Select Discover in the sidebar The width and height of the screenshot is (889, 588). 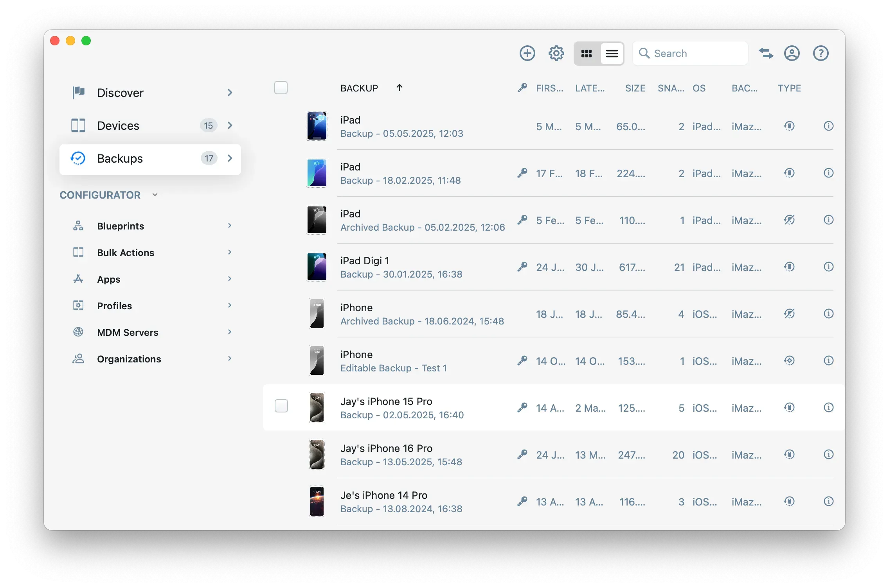[x=120, y=93]
